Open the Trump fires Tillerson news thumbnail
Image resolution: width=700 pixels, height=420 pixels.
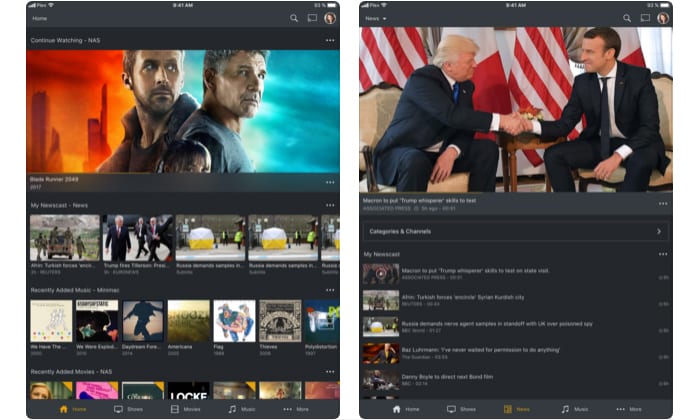(x=138, y=237)
